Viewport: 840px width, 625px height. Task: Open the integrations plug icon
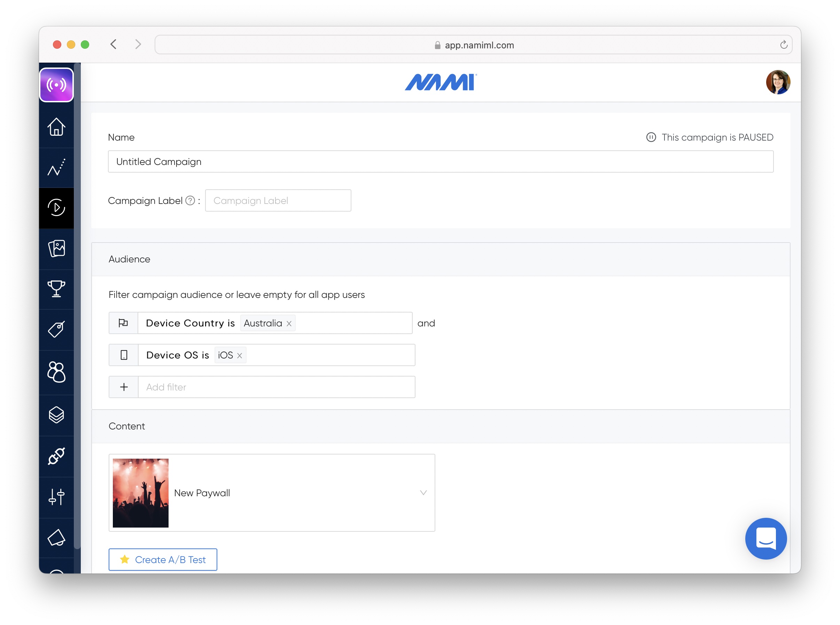pyautogui.click(x=56, y=456)
